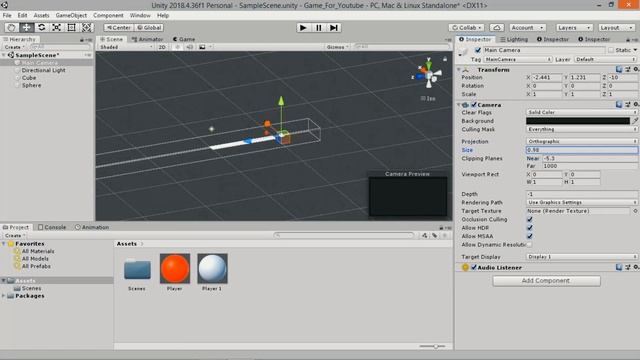The height and width of the screenshot is (360, 640).
Task: Open Audio Listener help icon
Action: 619,267
